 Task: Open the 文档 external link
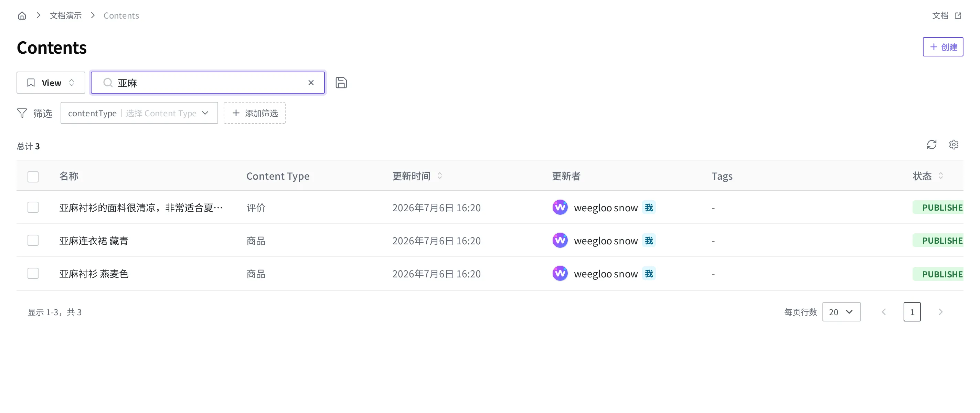(947, 15)
